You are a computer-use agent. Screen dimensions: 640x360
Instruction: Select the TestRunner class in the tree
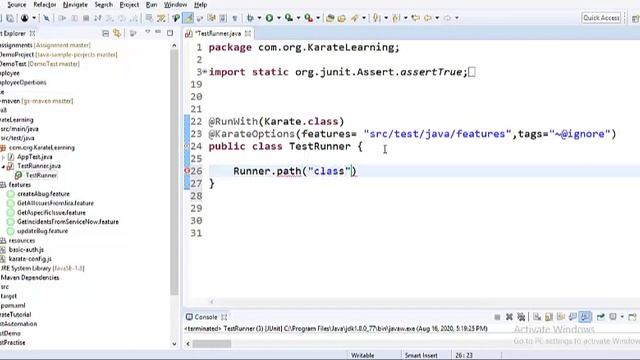click(x=41, y=176)
